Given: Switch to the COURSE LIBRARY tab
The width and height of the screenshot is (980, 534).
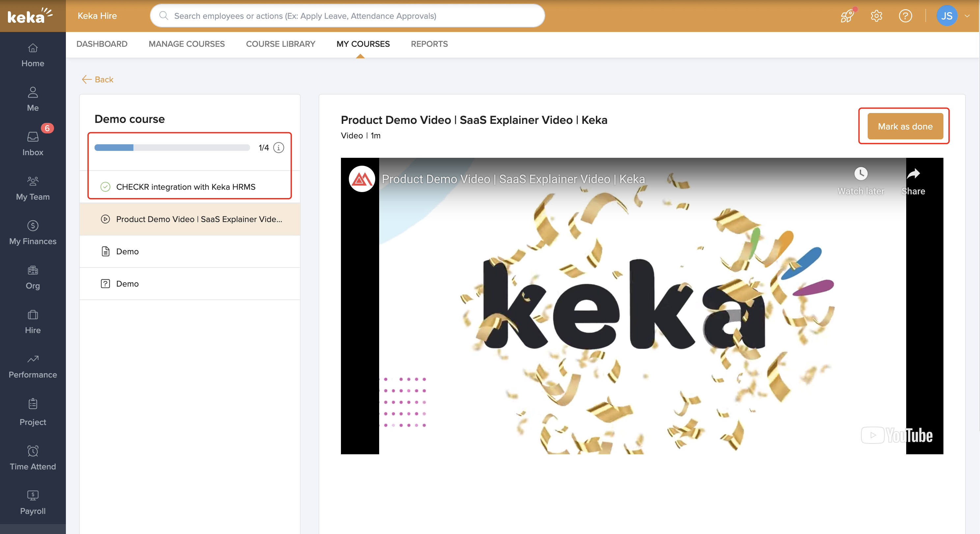Looking at the screenshot, I should click(280, 44).
